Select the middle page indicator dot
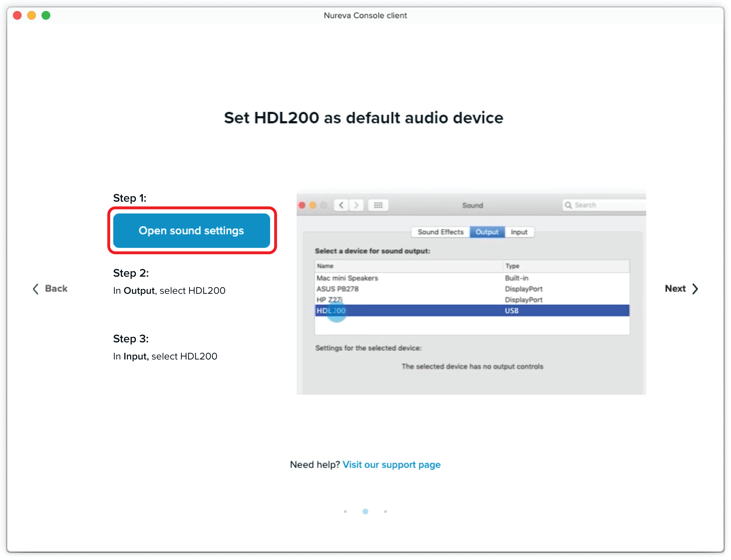 click(x=365, y=511)
